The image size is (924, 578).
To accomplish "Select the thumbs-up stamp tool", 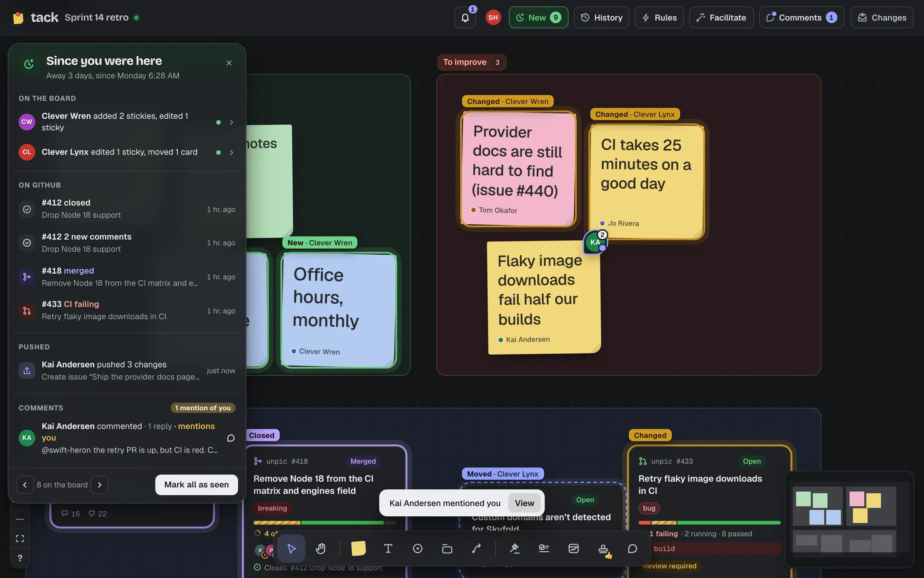I will [603, 549].
